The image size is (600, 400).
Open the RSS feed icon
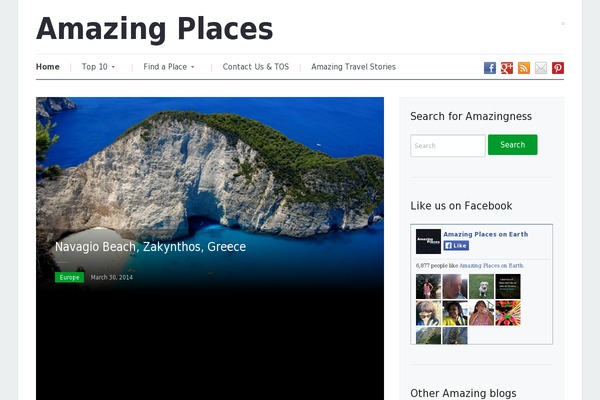click(x=524, y=68)
